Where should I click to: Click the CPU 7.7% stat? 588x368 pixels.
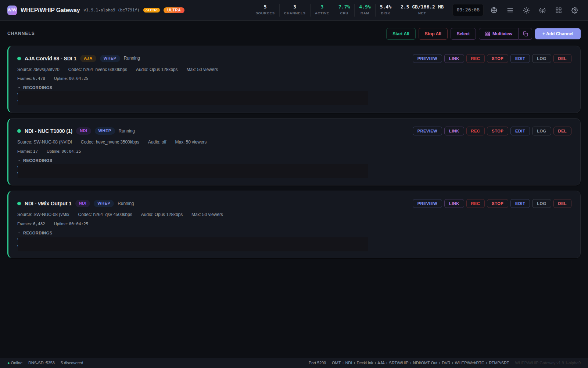344,10
